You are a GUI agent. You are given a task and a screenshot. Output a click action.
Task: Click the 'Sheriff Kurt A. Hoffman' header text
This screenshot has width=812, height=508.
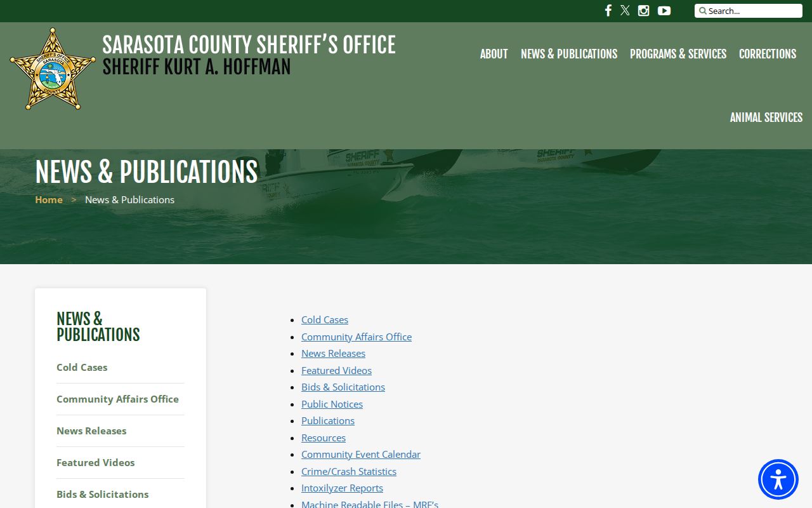point(197,67)
